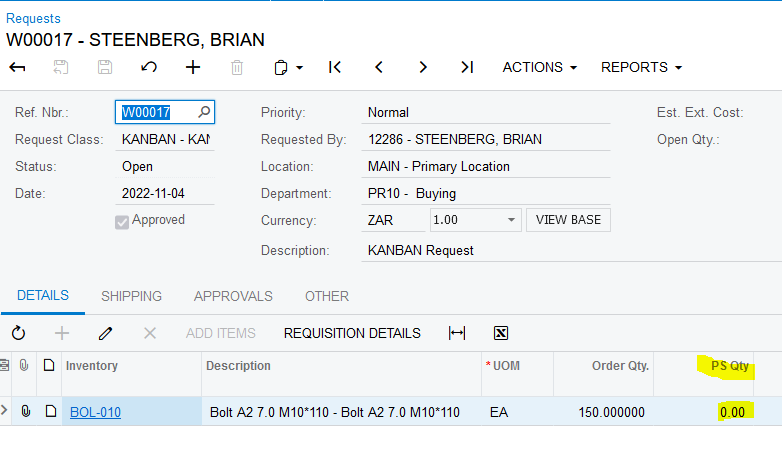782x465 pixels.
Task: Go to the first record
Action: [335, 67]
